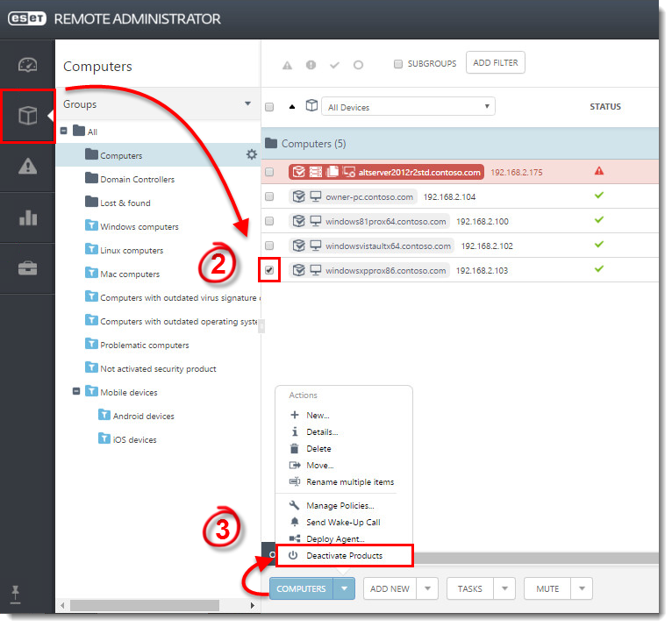This screenshot has width=672, height=627.
Task: Click the groups scrollbar right arrow
Action: (x=253, y=605)
